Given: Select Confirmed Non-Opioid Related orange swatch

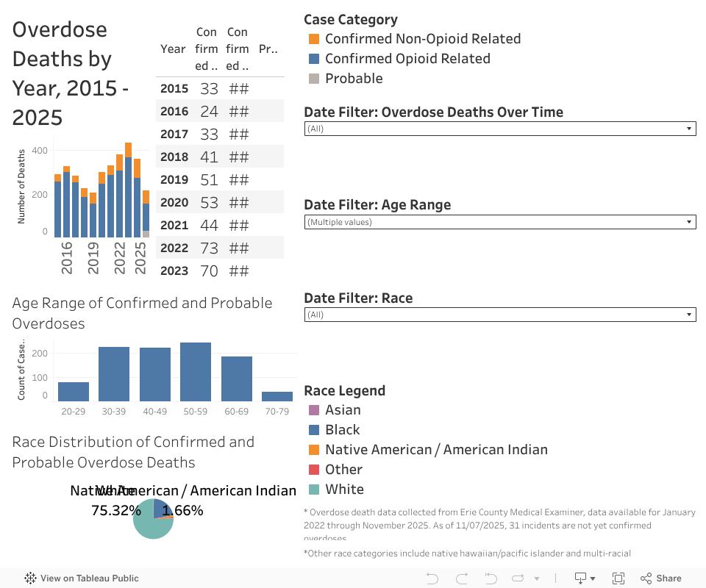Looking at the screenshot, I should tap(314, 39).
